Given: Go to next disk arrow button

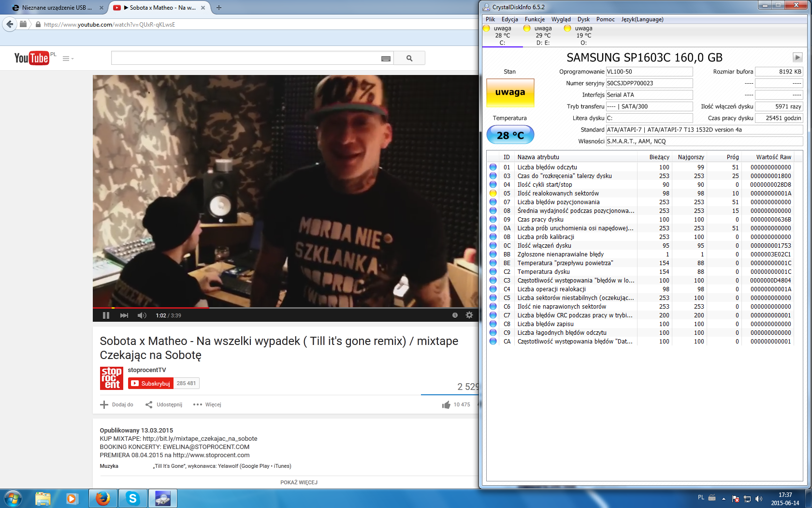Looking at the screenshot, I should coord(797,57).
